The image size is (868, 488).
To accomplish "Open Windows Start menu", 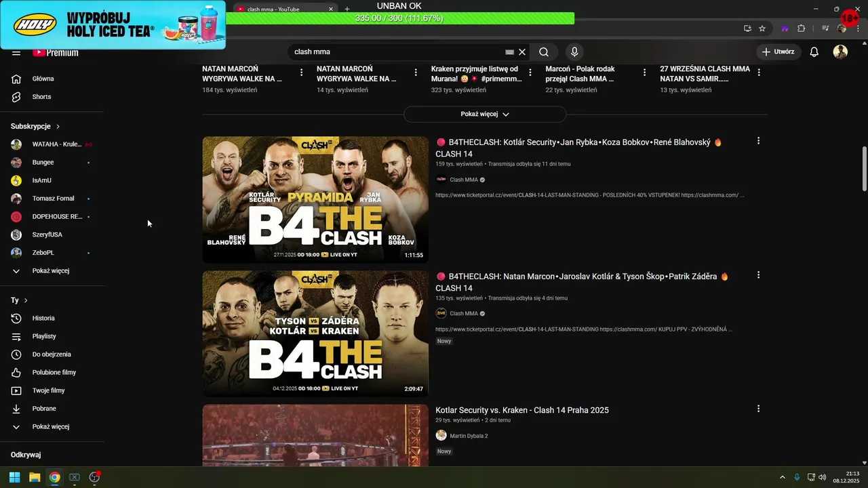I will (x=14, y=477).
